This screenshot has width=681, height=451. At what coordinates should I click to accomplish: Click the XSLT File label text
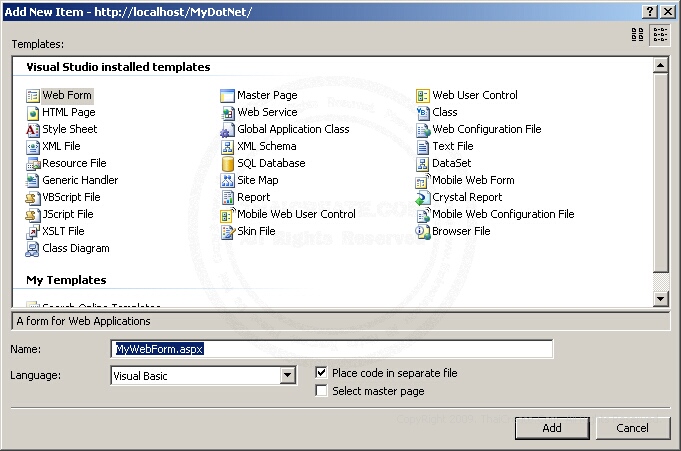(63, 231)
